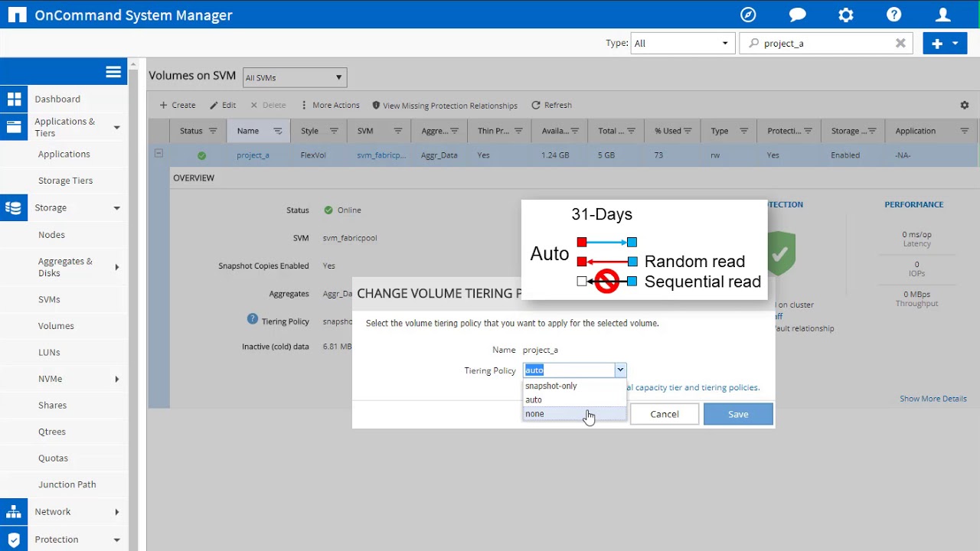Cancel the tiering policy dialog
Screen dimensions: 980x551
point(665,414)
